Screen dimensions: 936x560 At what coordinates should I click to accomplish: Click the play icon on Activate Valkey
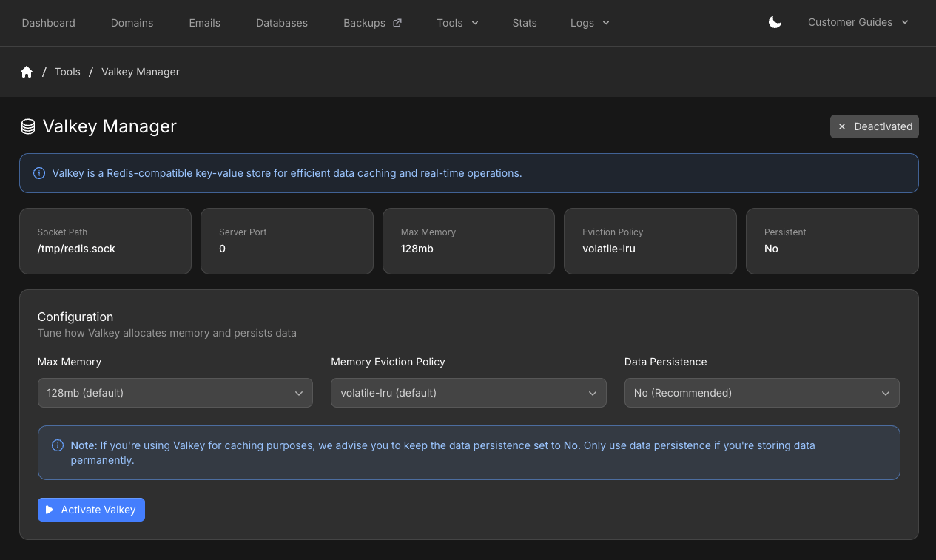(x=50, y=510)
